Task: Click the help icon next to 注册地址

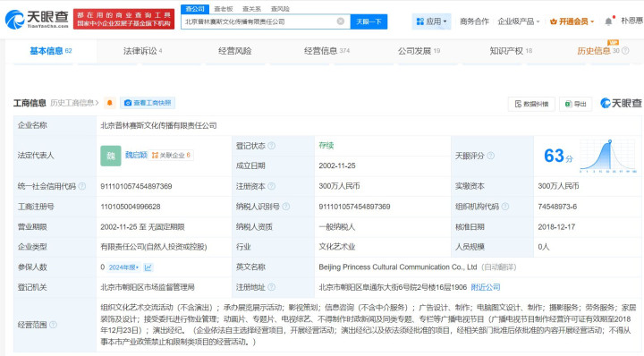Action: (272, 287)
